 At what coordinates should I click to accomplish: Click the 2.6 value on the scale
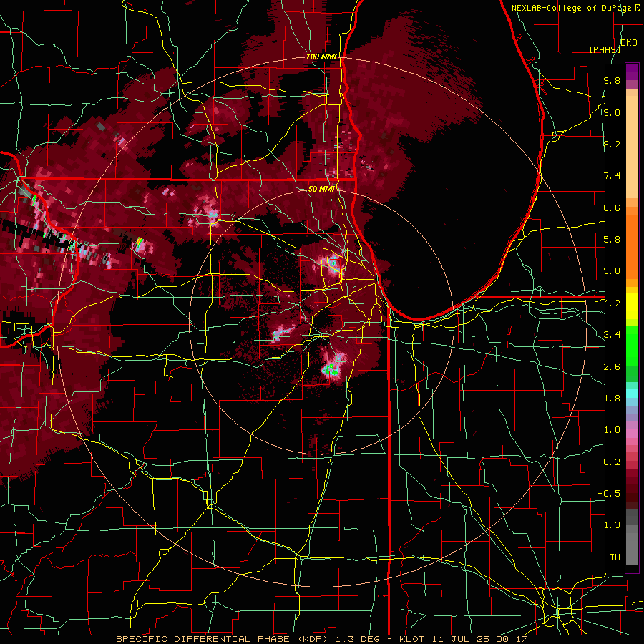tap(612, 367)
